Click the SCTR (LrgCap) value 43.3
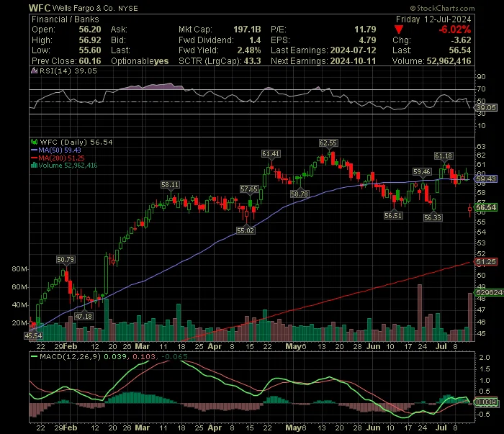The height and width of the screenshot is (434, 504). pos(252,61)
